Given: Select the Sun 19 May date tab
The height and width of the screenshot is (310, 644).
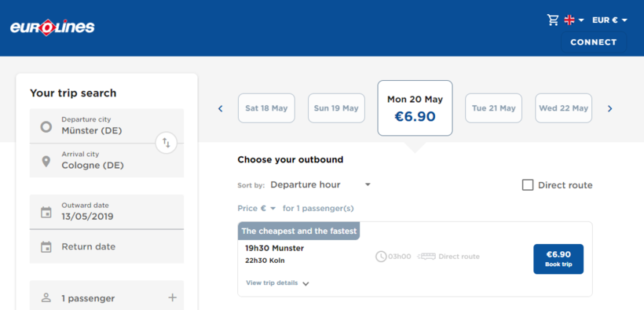Looking at the screenshot, I should click(336, 108).
